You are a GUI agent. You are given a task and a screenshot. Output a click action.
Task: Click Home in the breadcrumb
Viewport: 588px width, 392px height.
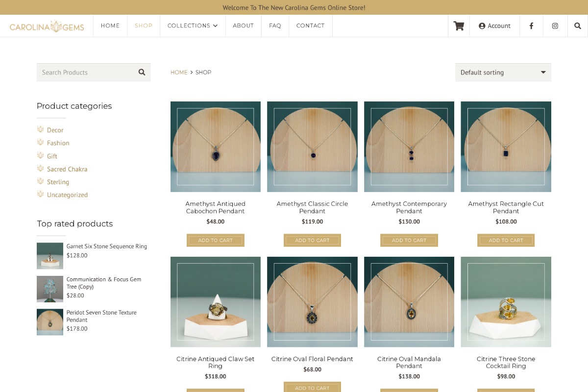point(179,73)
